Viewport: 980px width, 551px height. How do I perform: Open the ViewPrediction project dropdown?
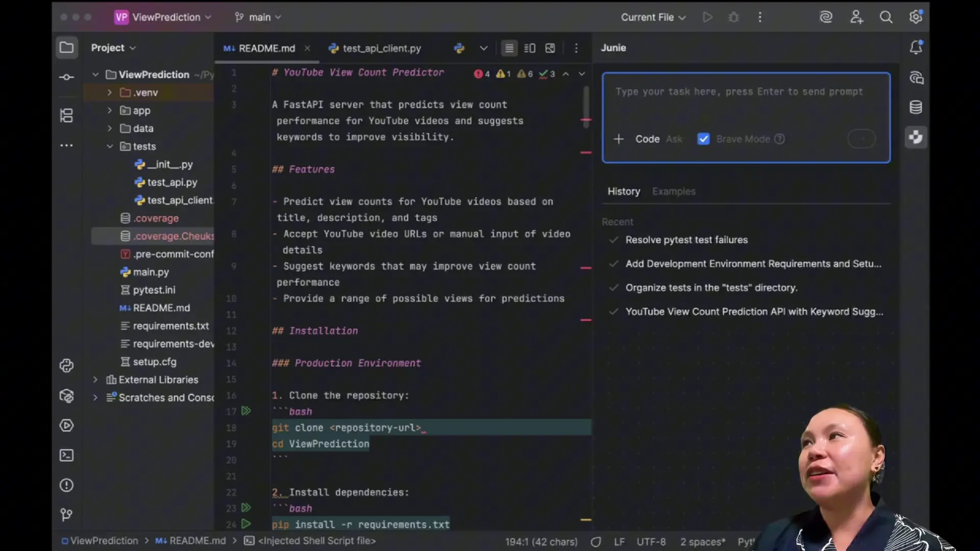point(162,17)
